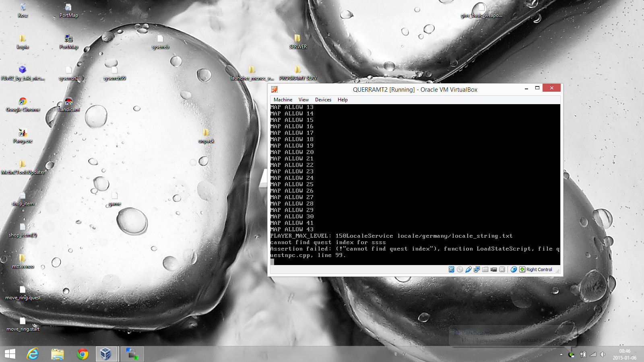Select the Kosz recycle bin icon
The height and width of the screenshot is (362, 644).
click(x=23, y=10)
